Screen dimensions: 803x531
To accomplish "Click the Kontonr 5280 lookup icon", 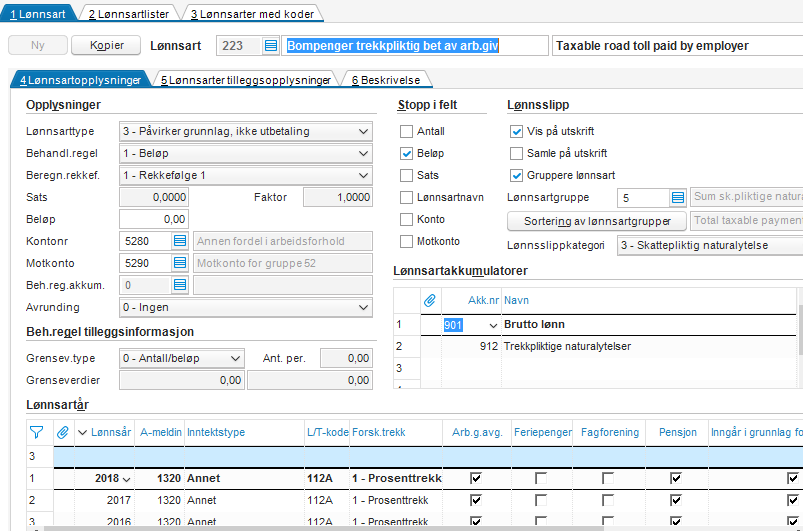I will coord(180,241).
